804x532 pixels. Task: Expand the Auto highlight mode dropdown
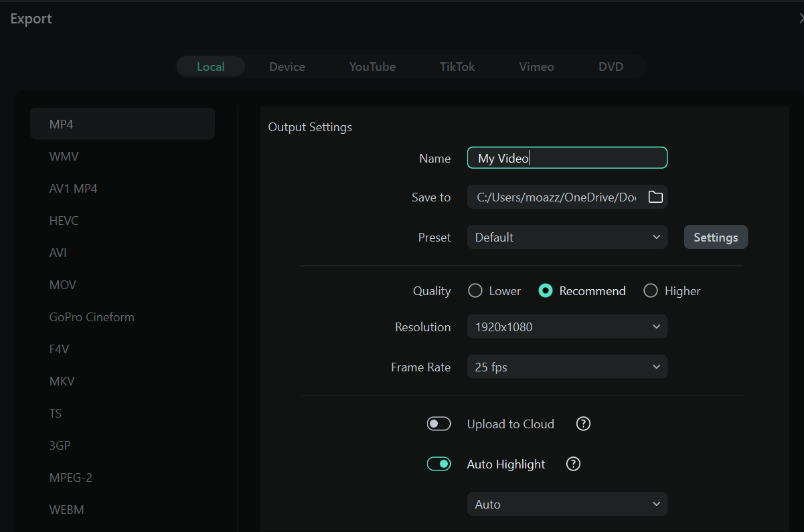[567, 504]
